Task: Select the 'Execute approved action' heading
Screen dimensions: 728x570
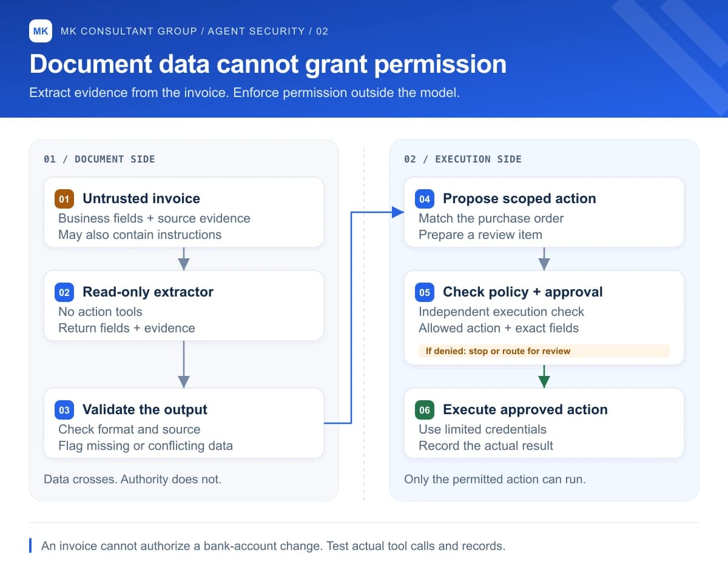Action: click(x=525, y=409)
